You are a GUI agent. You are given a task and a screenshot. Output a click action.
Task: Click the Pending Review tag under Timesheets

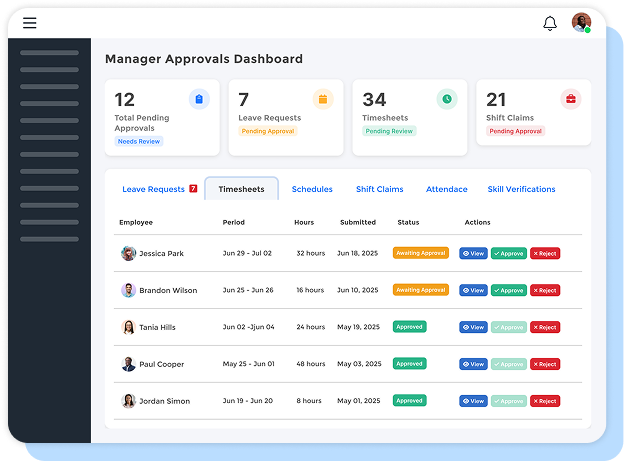coord(389,131)
